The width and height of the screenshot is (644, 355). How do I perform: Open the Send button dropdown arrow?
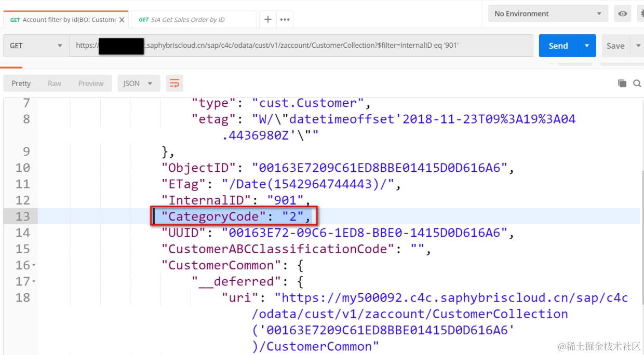click(x=587, y=46)
